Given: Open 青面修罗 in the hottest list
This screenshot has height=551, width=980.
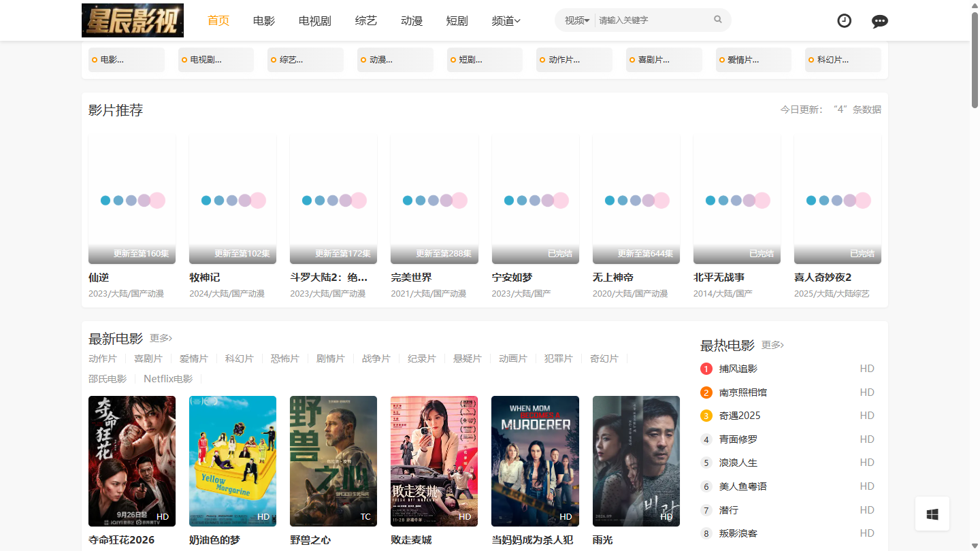Looking at the screenshot, I should coord(738,439).
